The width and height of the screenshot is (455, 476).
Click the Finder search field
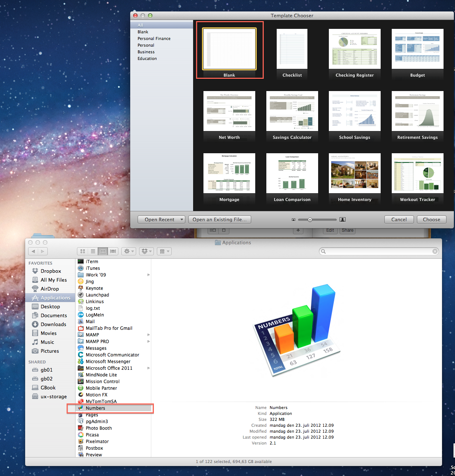pyautogui.click(x=379, y=251)
